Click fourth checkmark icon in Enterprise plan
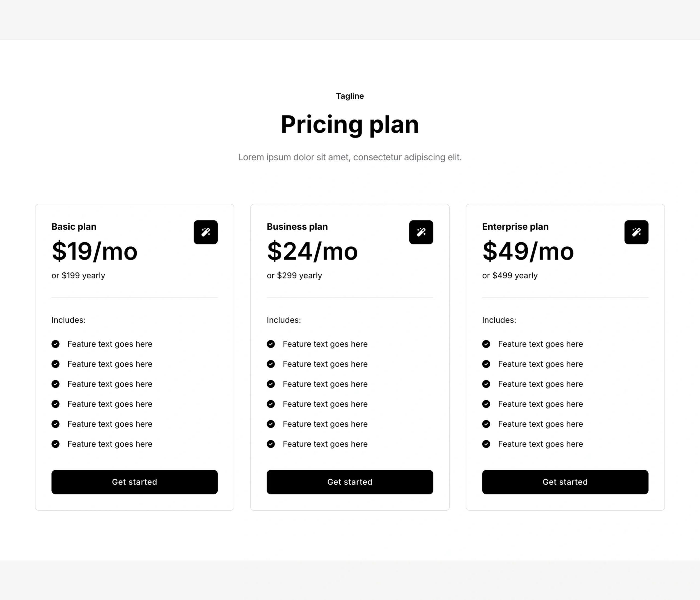Image resolution: width=700 pixels, height=600 pixels. (x=486, y=404)
